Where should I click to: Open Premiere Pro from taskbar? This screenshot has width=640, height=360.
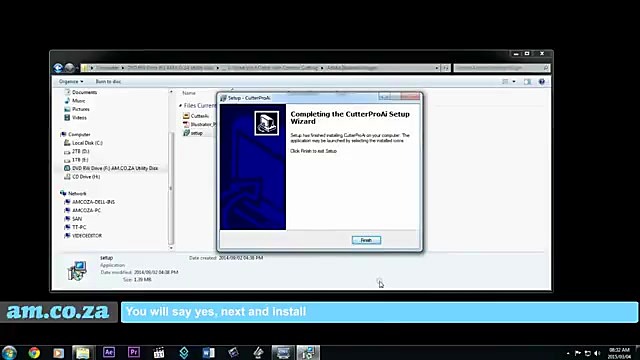(133, 353)
